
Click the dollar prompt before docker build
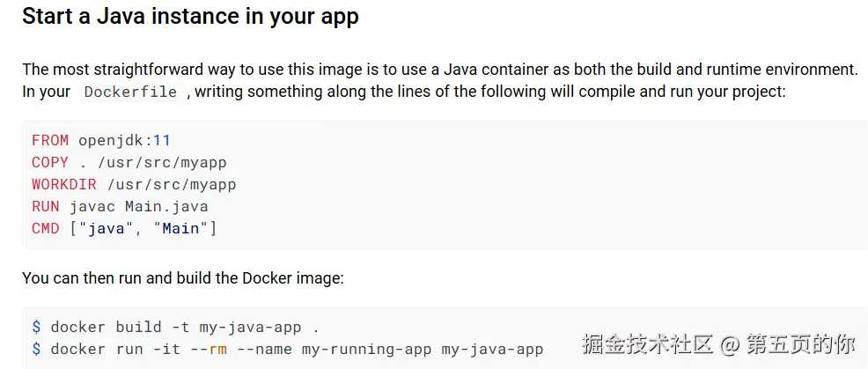[x=36, y=327]
